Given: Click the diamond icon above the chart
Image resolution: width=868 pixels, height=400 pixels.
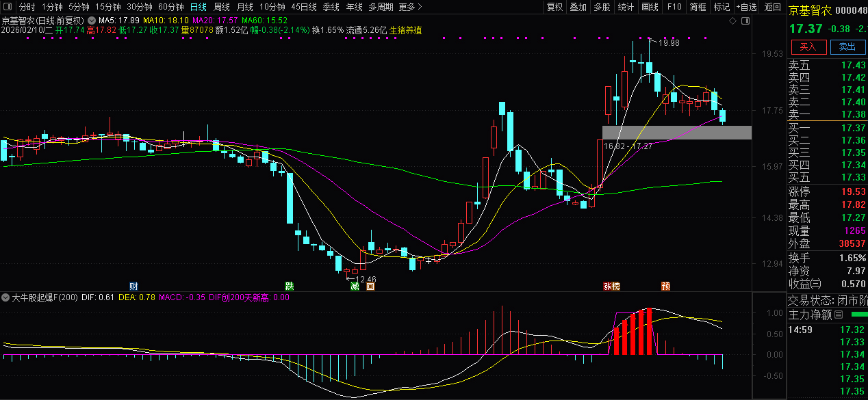Looking at the screenshot, I should [x=733, y=21].
